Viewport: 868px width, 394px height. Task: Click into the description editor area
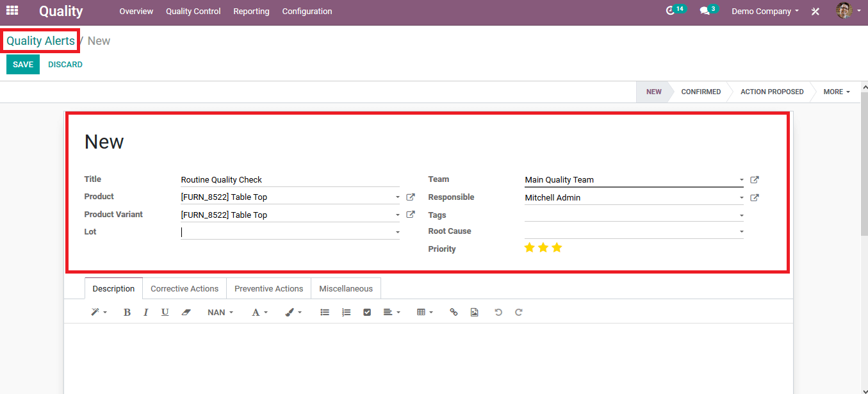point(428,358)
